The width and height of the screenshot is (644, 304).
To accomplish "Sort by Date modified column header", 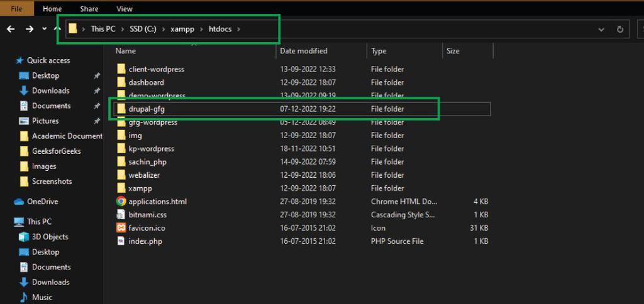I will (304, 51).
